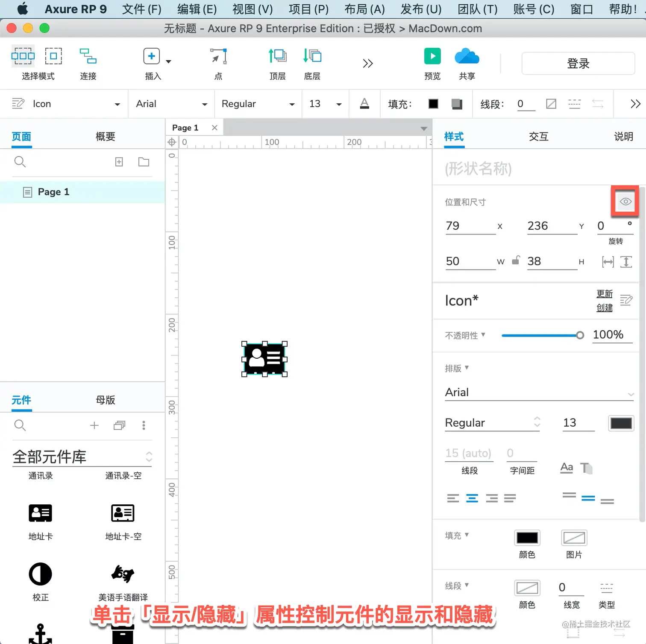Click the search icon in widget library panel
Screen dimensions: 646x644
[x=20, y=425]
